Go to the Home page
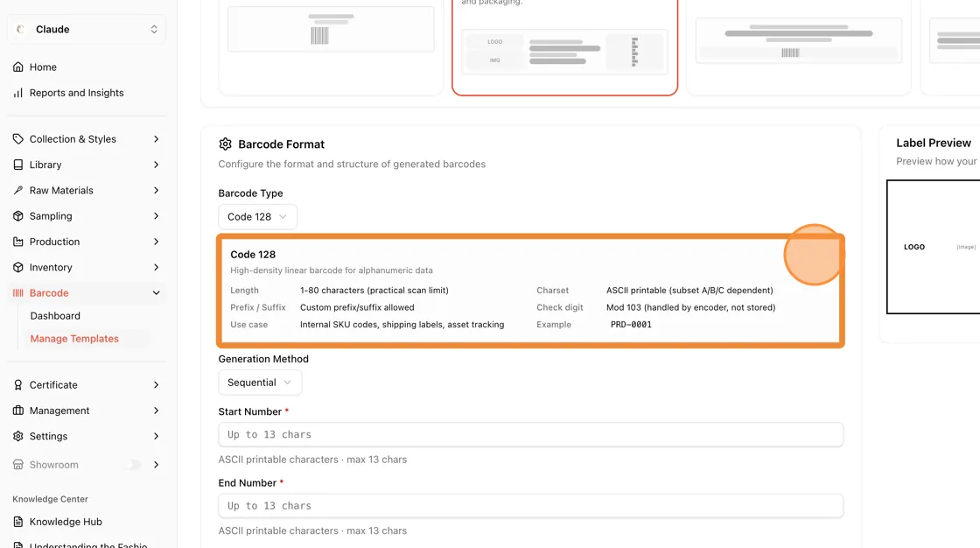 click(43, 67)
